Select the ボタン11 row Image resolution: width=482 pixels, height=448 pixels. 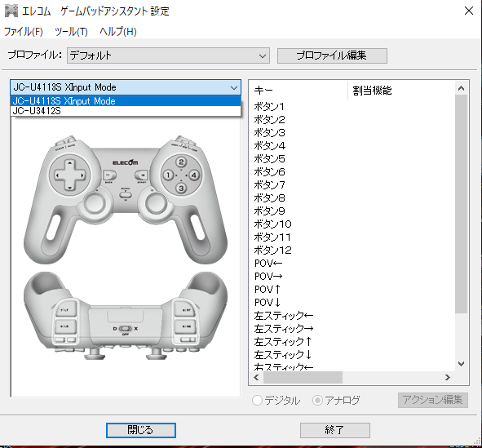[x=352, y=237]
